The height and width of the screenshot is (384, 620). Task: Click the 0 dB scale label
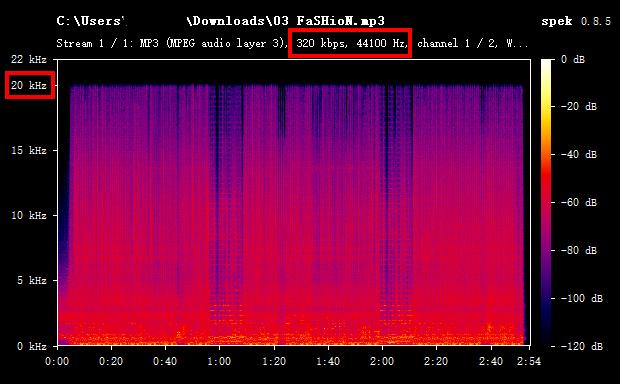tap(573, 59)
